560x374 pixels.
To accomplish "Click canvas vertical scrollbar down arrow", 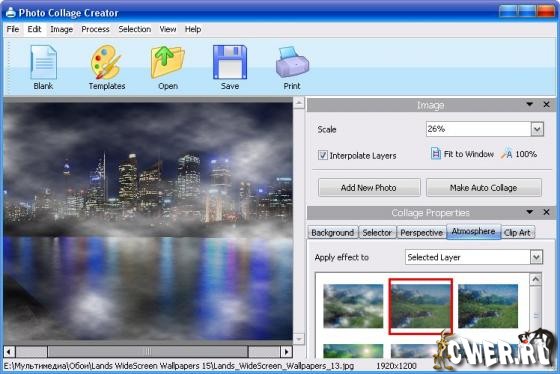I will [x=299, y=338].
